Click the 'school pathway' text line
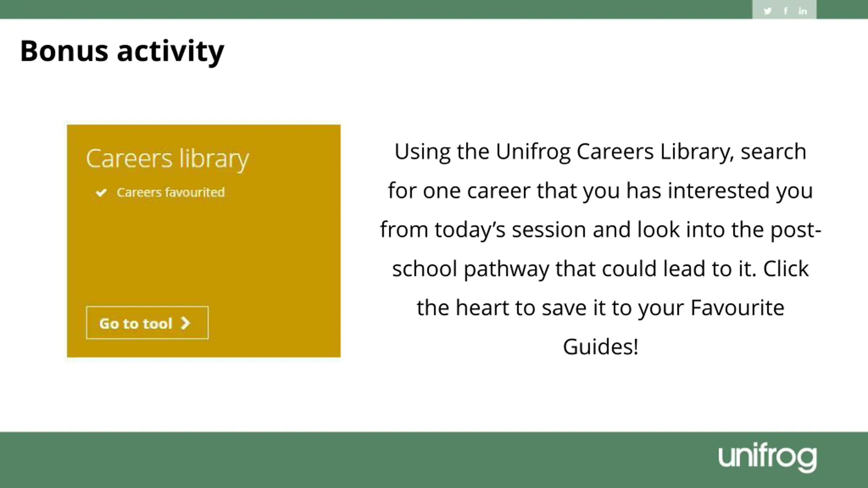 pyautogui.click(x=600, y=269)
